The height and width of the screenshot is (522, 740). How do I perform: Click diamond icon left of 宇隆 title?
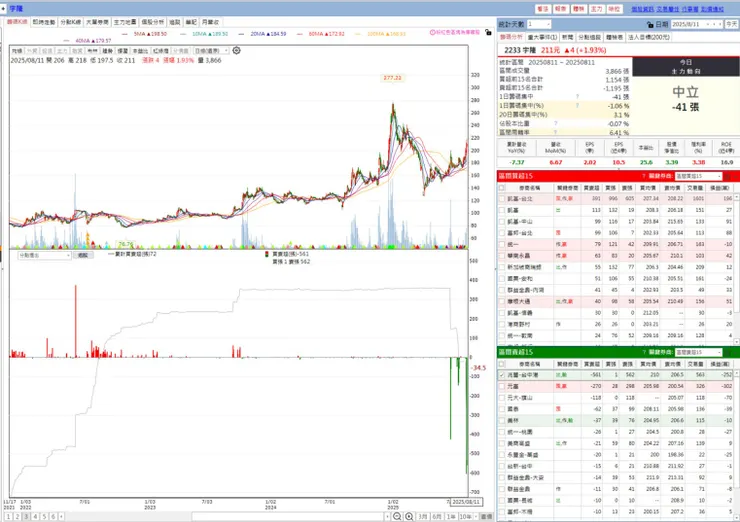[3, 8]
